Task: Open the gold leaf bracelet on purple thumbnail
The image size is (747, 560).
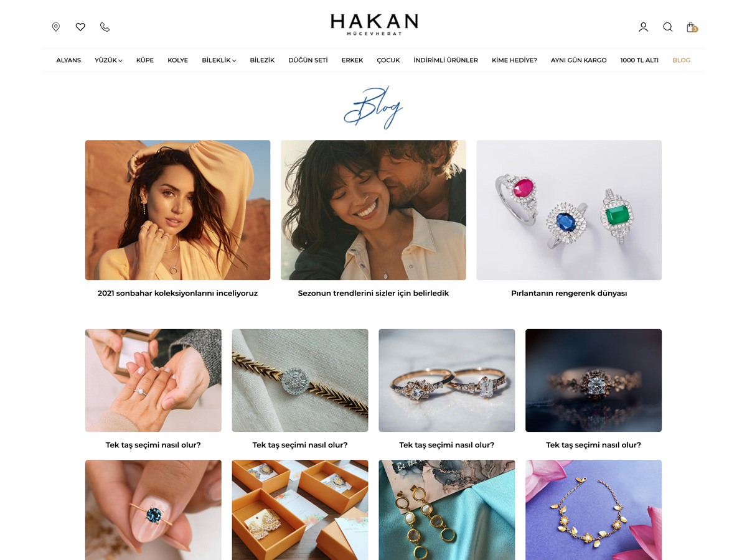Action: [593, 510]
